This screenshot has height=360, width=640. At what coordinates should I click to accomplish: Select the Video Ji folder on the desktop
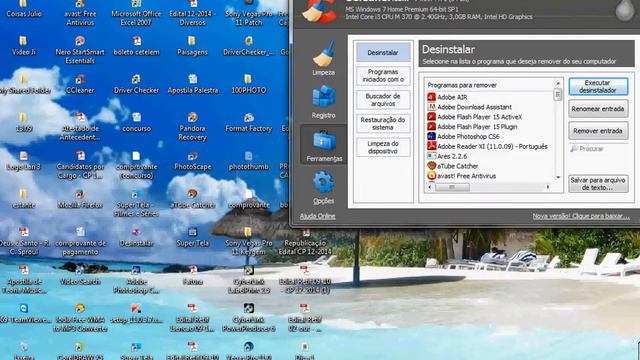pyautogui.click(x=24, y=45)
